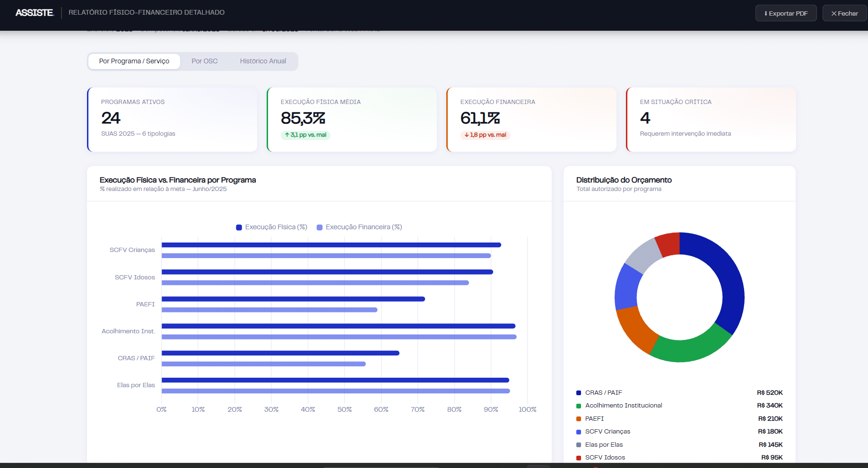Toggle Execução Física (%) legend swatch
868x468 pixels.
pos(239,227)
